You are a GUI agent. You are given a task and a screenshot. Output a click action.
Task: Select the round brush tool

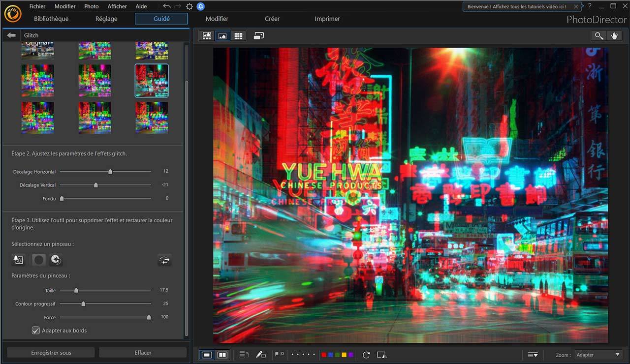[x=39, y=260]
